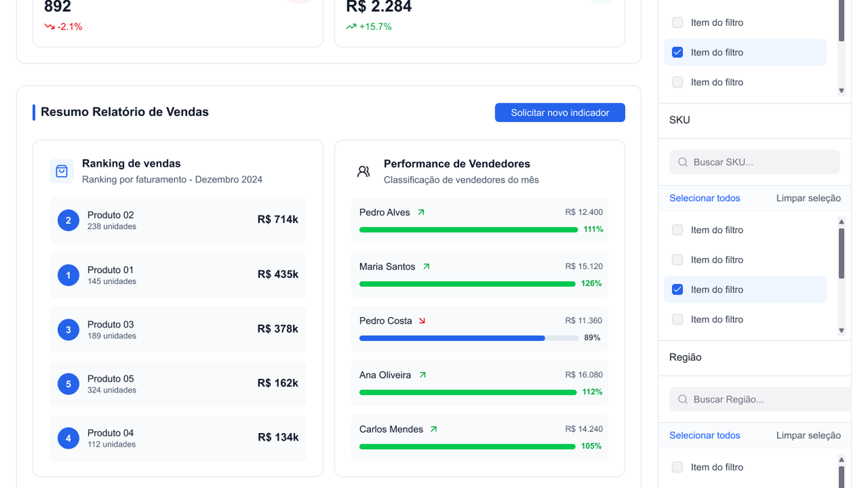868x488 pixels.
Task: Click the R$ 378k value for Produto 03
Action: point(278,329)
